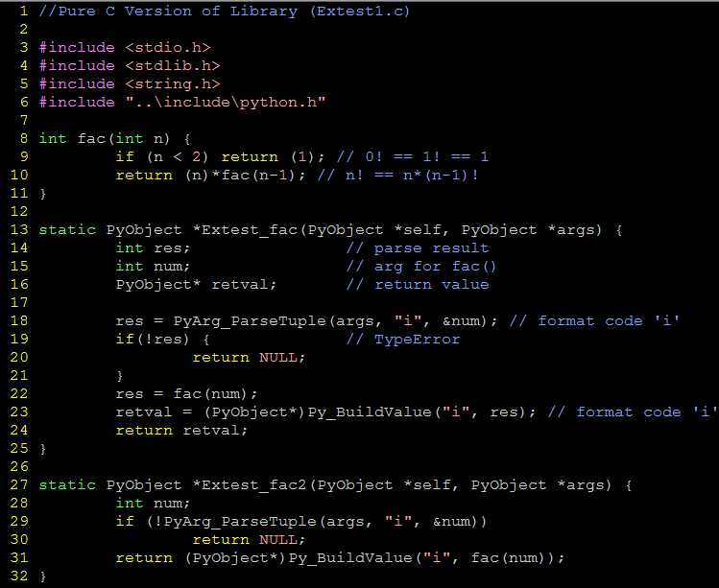Click "#include <stdio.h>" on line 3
The width and height of the screenshot is (719, 588).
tap(125, 48)
